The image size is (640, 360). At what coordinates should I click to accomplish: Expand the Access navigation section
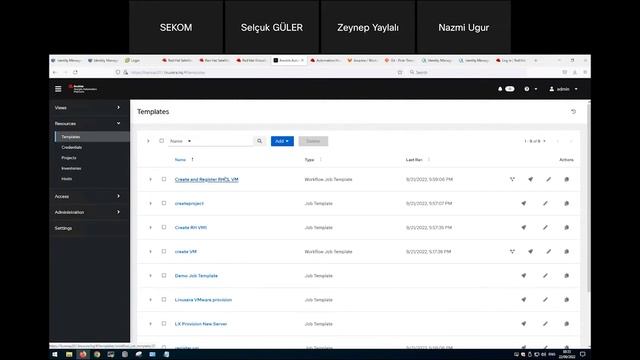coord(89,196)
